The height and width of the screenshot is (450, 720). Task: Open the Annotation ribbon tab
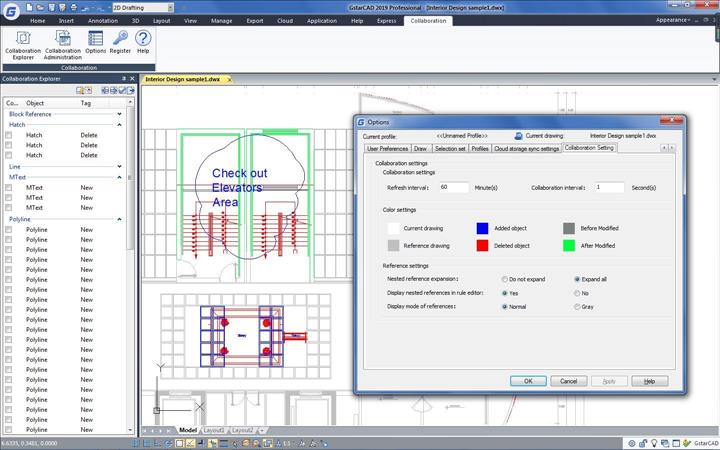point(102,20)
